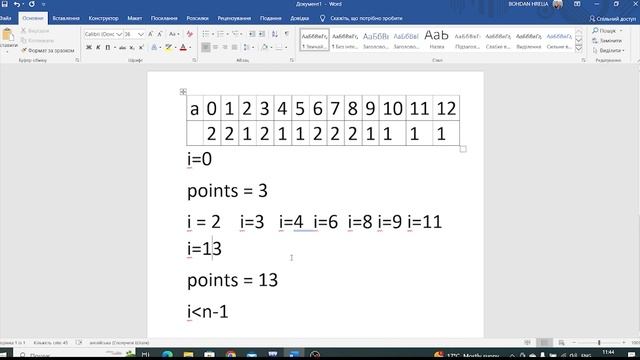Apply yellow text highlight color
This screenshot has height=360, width=640.
point(168,48)
